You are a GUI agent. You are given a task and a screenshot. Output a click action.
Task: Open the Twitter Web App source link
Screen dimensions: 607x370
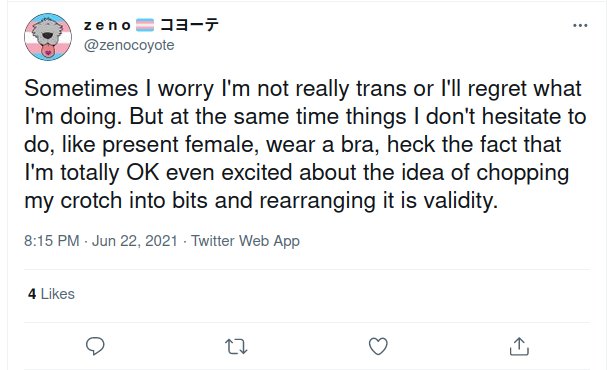245,241
